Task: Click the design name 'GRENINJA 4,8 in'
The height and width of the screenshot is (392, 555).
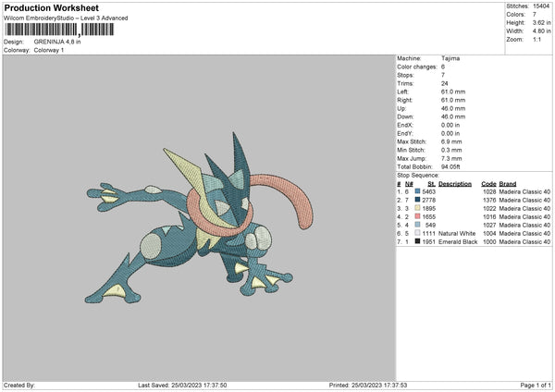Action: pos(57,42)
